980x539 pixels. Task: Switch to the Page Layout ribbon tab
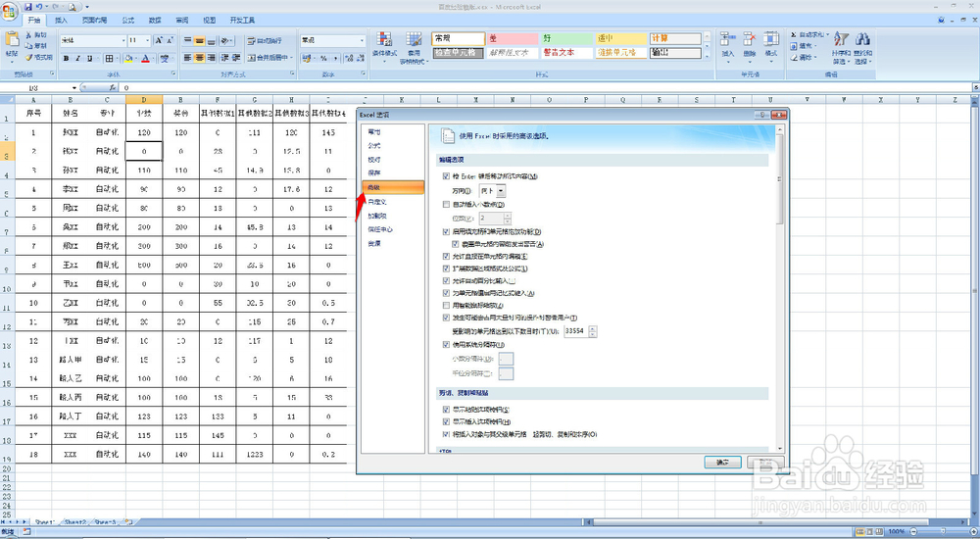coord(94,21)
